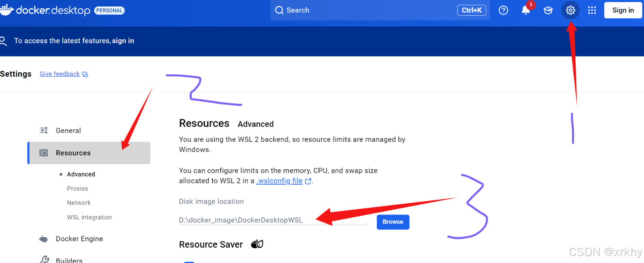The image size is (644, 263).
Task: Open the Give feedback link
Action: [x=60, y=74]
